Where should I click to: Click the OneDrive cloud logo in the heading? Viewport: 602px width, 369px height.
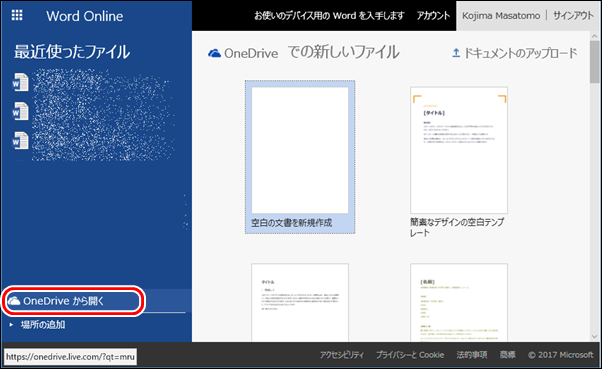(x=214, y=53)
